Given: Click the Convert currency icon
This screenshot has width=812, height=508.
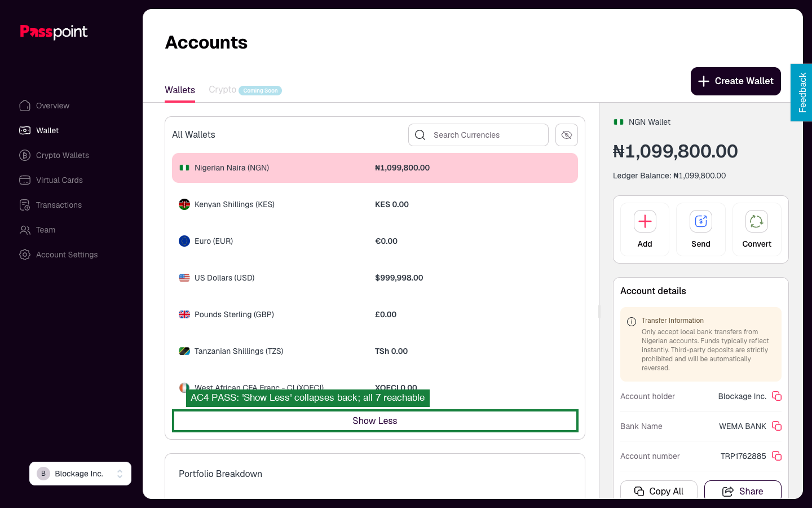Looking at the screenshot, I should tap(757, 221).
